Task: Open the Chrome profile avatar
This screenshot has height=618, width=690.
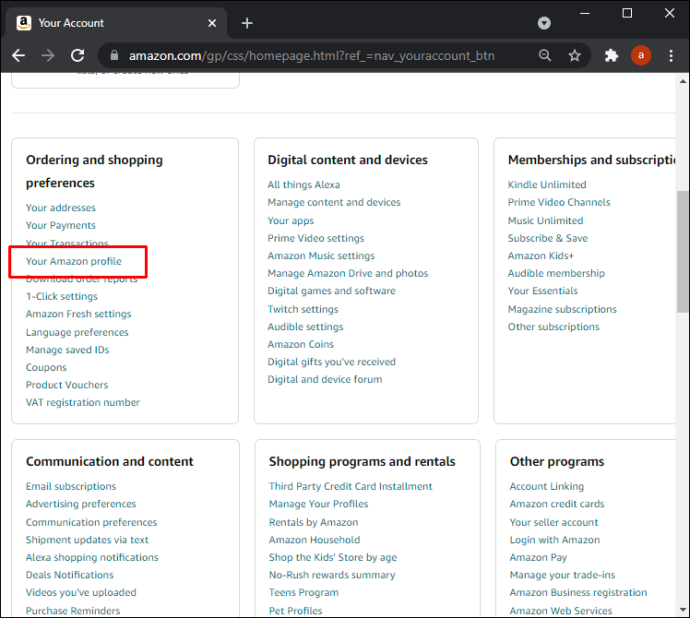Action: pos(641,55)
